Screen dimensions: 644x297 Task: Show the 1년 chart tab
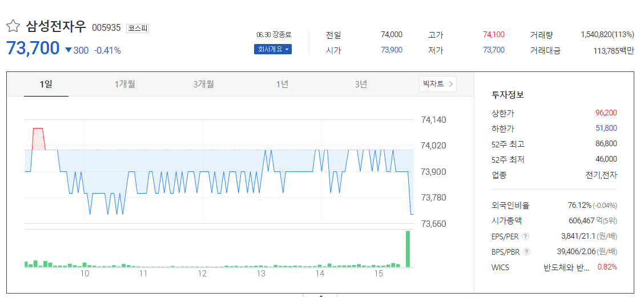pos(282,84)
